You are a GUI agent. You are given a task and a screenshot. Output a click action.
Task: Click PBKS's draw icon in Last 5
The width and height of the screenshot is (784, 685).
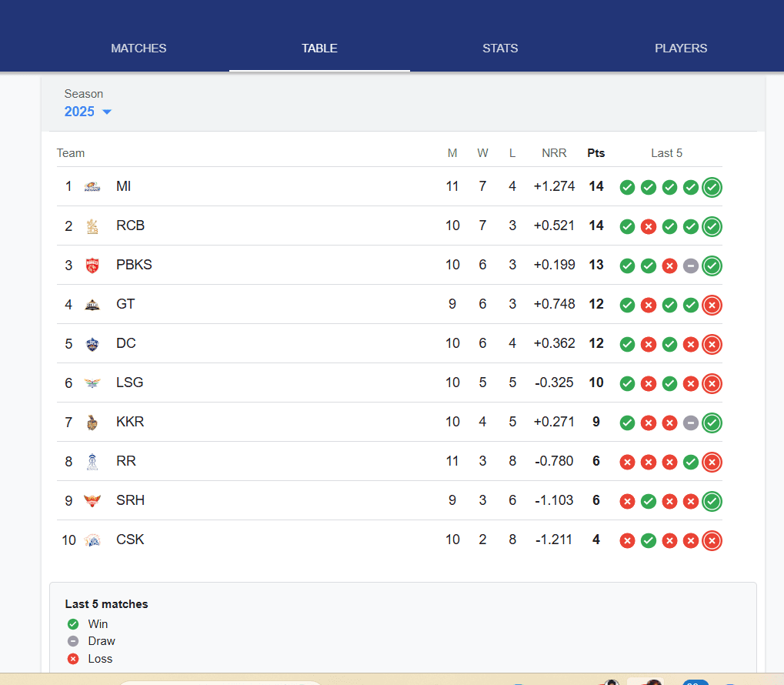coord(690,266)
